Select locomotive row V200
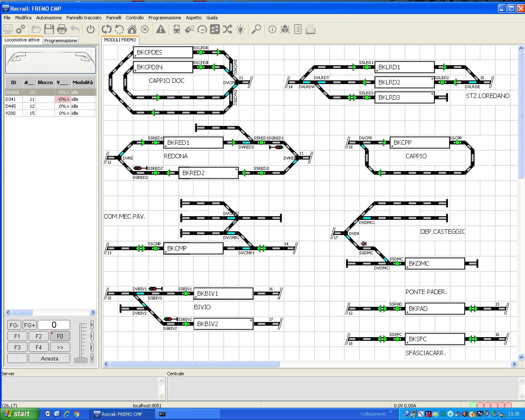The height and width of the screenshot is (420, 525). (x=50, y=113)
